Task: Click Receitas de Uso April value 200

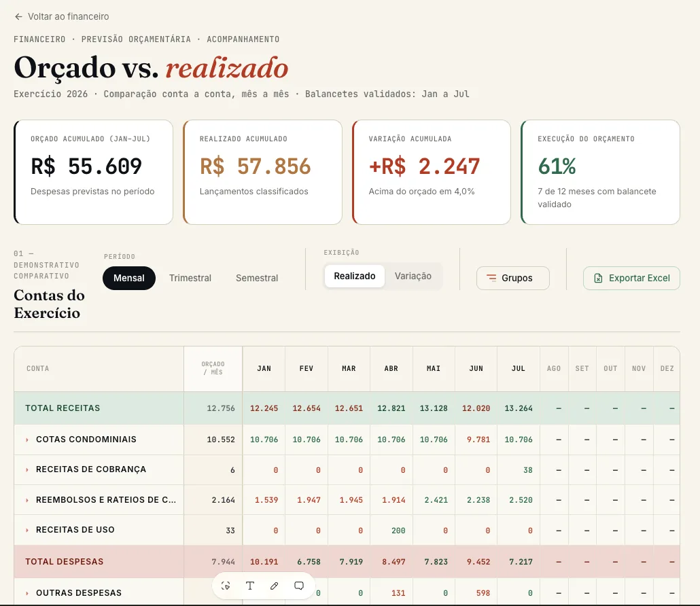Action: point(398,531)
